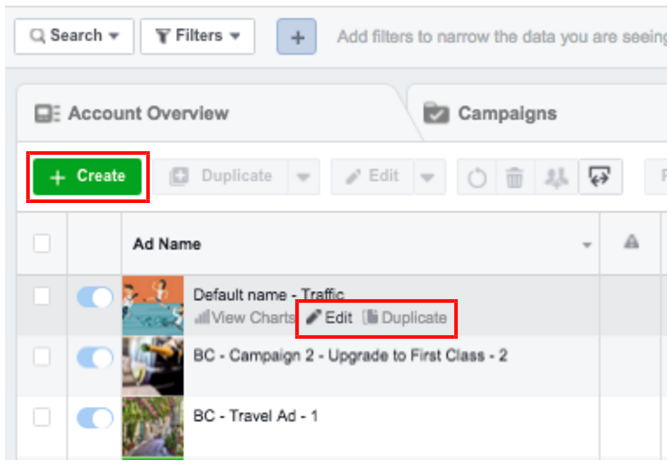Open the dropdown arrow beside toolbar Edit
The width and height of the screenshot is (669, 465).
click(428, 177)
